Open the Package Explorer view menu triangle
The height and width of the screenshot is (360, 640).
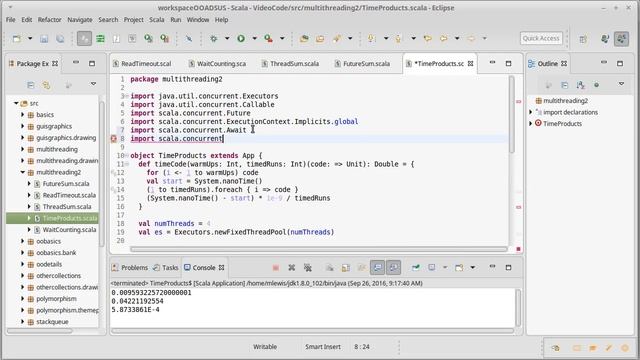pyautogui.click(x=93, y=84)
